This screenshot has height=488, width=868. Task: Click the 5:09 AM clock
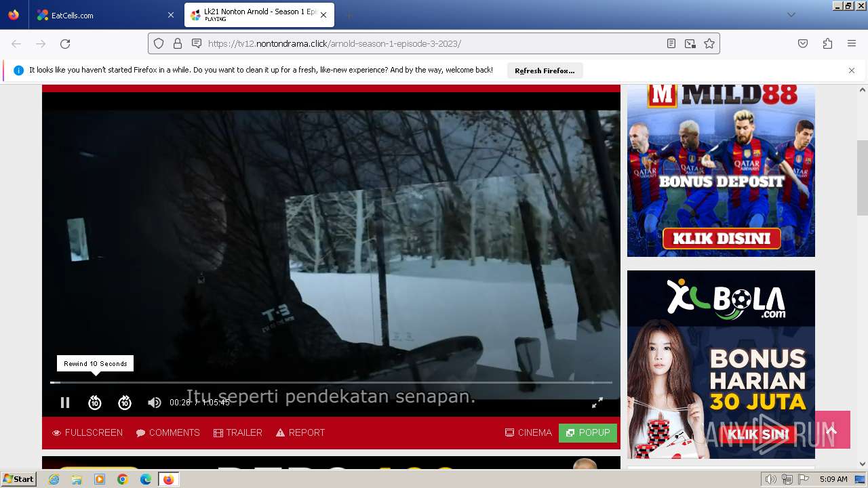[x=833, y=479]
